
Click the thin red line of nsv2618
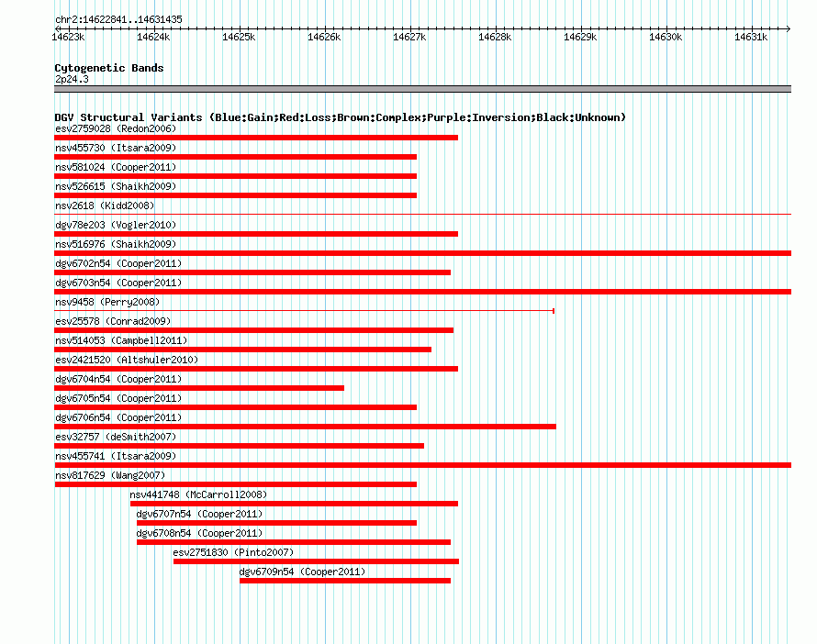422,214
